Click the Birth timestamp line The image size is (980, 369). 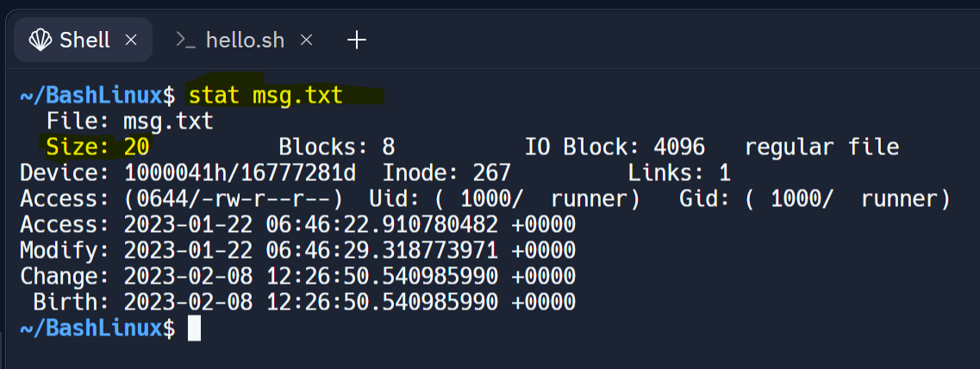pos(303,302)
